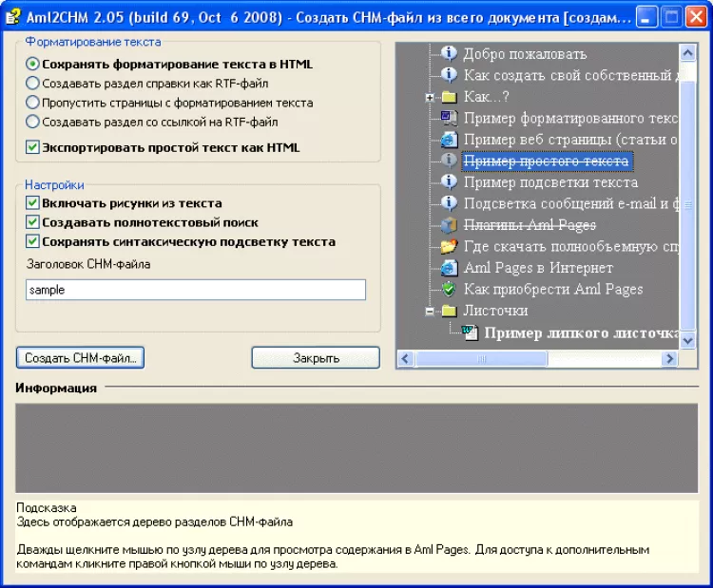Select Плагины Aml Pages tree item
This screenshot has height=588, width=713.
530,225
